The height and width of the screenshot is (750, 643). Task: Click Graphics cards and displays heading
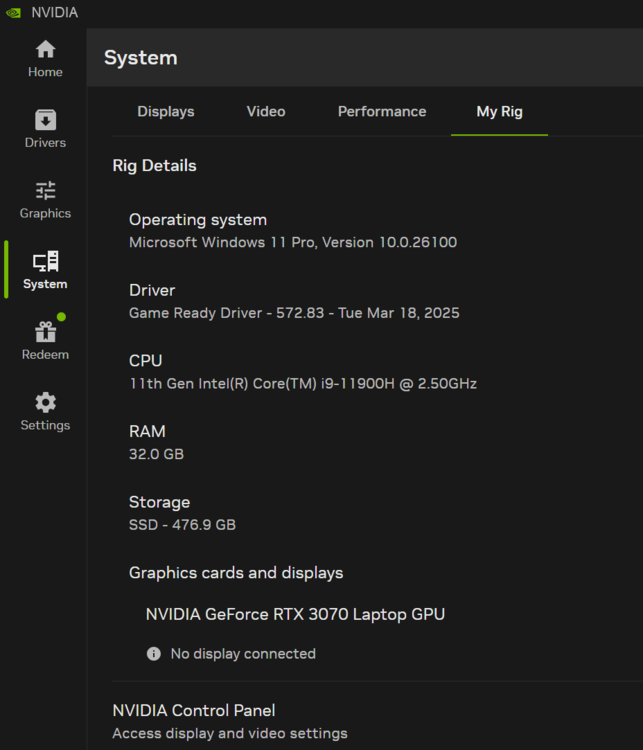236,573
